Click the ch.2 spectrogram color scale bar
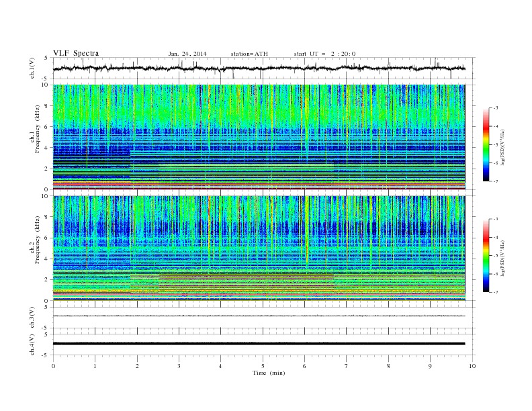The width and height of the screenshot is (532, 411). (x=486, y=256)
